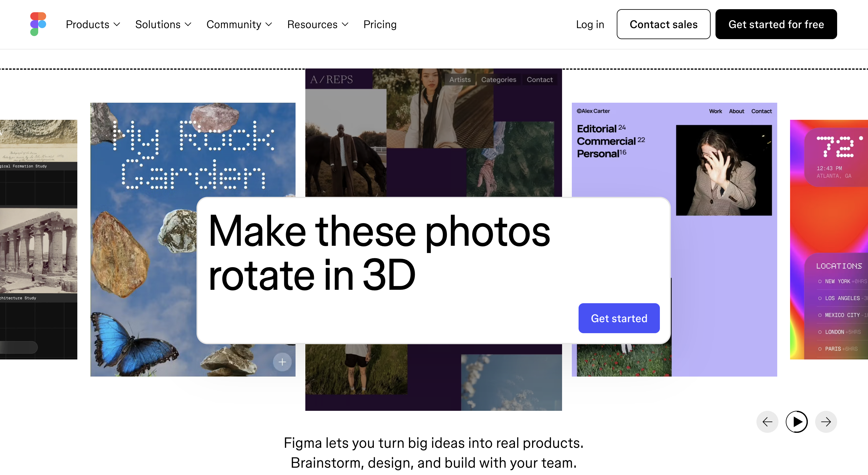This screenshot has width=868, height=475.
Task: Select New York radio in Locations list
Action: click(820, 281)
